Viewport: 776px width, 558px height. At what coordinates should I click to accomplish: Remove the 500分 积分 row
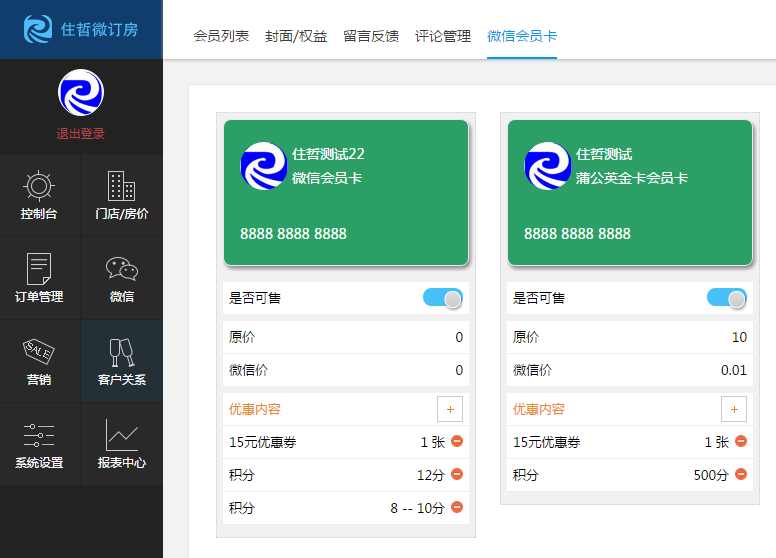point(741,474)
